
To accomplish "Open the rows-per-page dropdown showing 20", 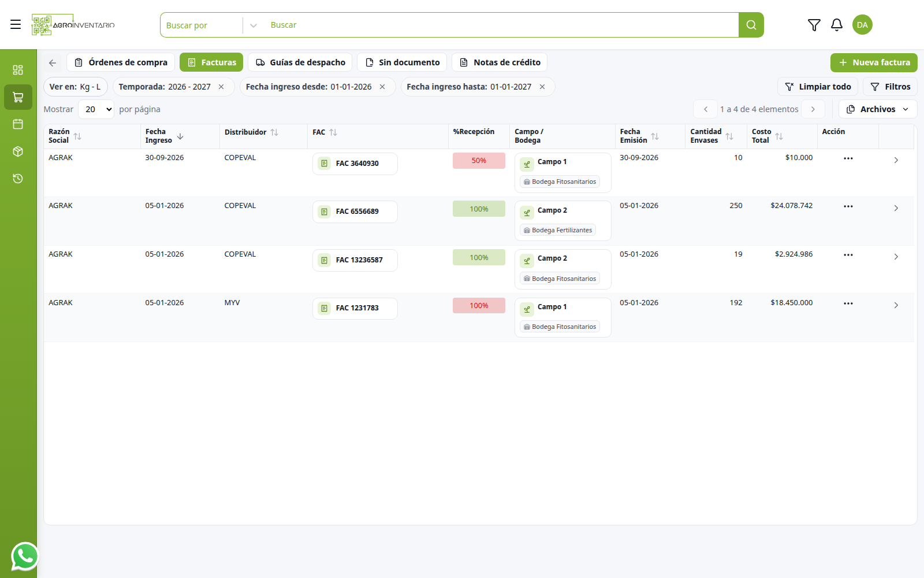I will click(96, 109).
